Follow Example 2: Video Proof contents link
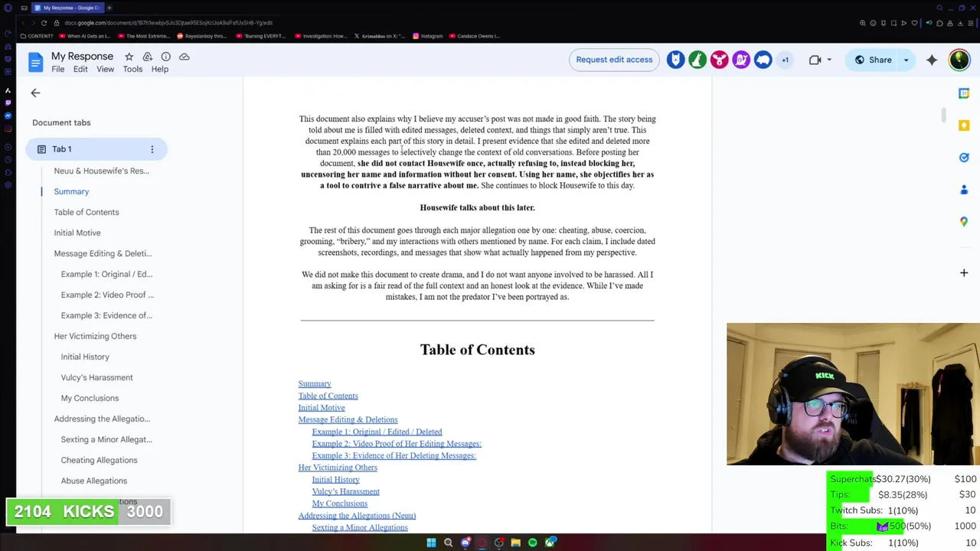Screen dimensions: 980x551 click(397, 444)
